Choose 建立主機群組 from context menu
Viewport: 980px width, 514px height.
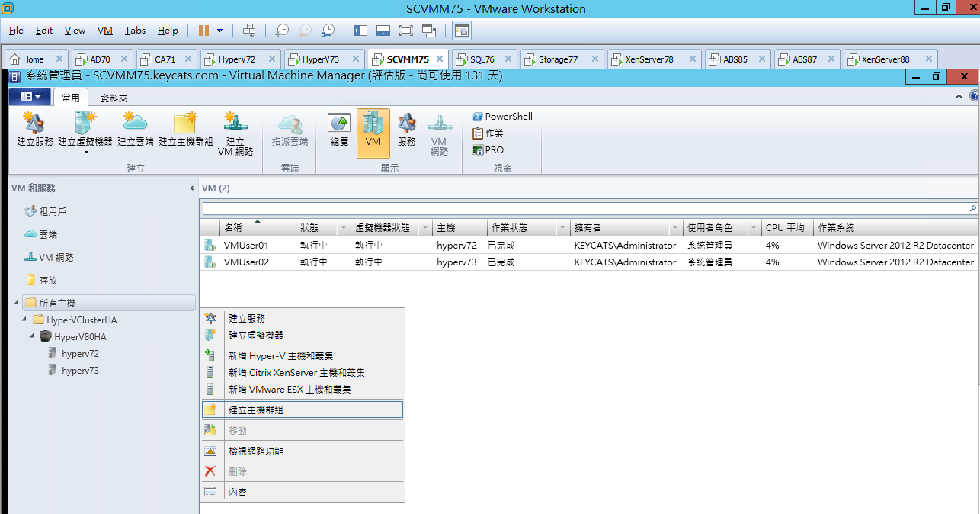click(303, 410)
